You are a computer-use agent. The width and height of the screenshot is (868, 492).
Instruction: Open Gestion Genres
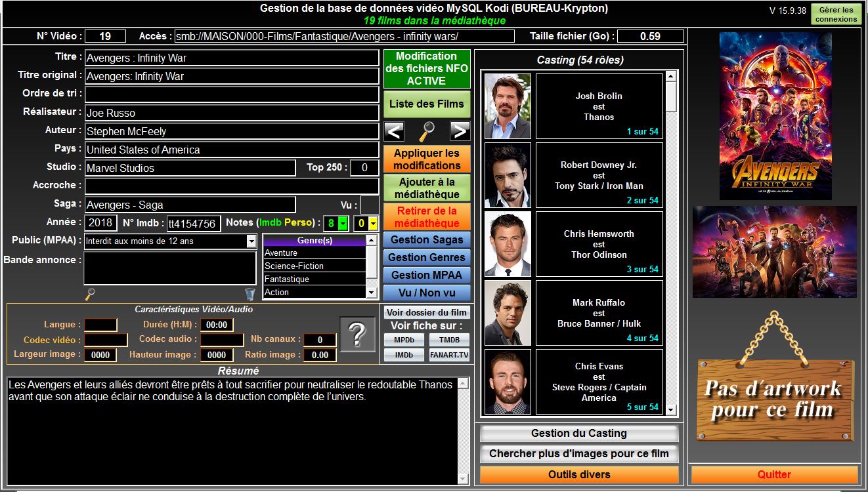(x=427, y=257)
